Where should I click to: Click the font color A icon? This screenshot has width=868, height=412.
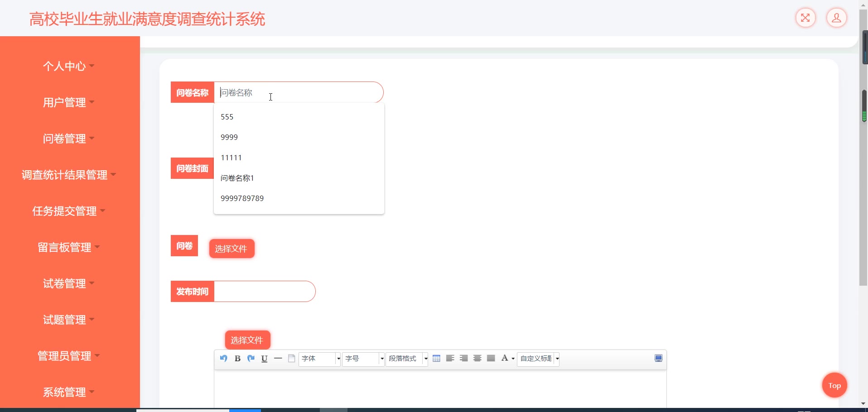[x=505, y=358]
